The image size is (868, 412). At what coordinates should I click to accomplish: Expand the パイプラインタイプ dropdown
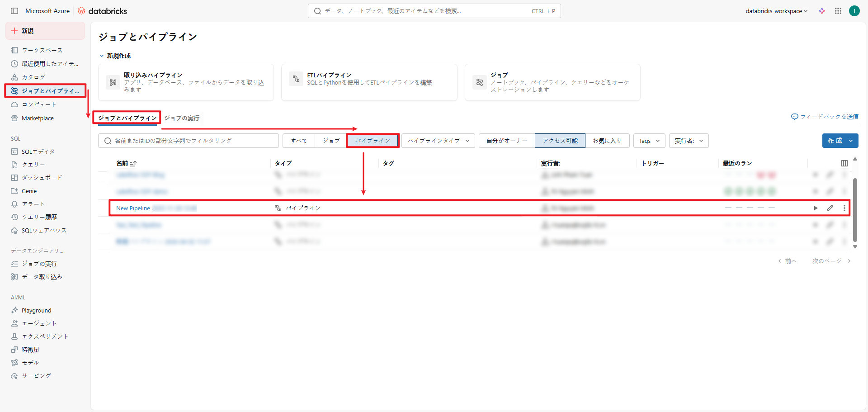point(438,141)
